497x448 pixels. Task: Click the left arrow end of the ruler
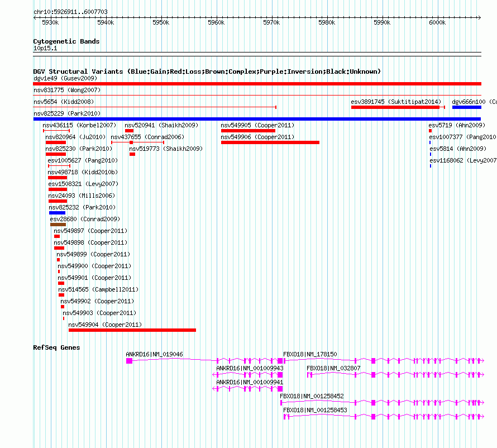(x=35, y=17)
